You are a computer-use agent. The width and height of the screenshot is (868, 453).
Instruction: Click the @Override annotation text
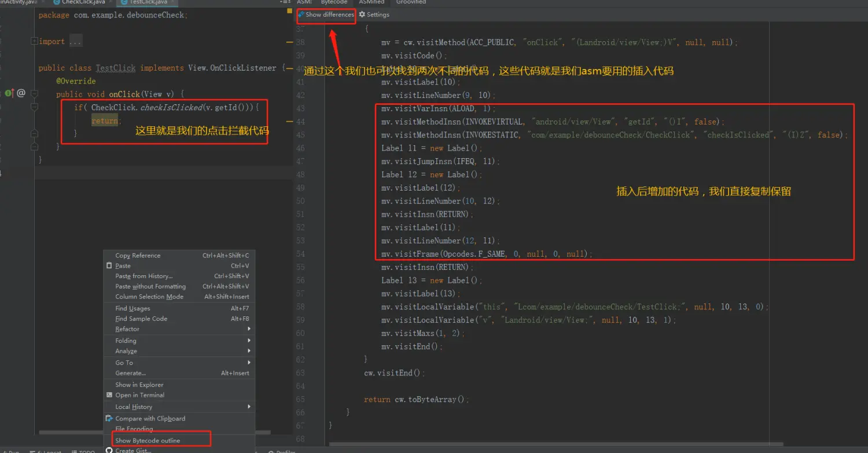pos(76,81)
